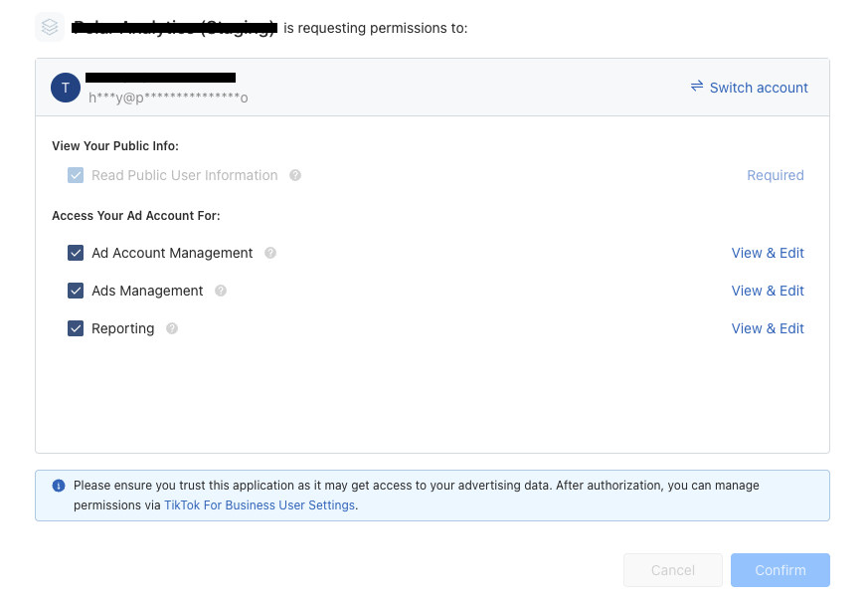Cancel the permission request
This screenshot has width=868, height=601.
tap(672, 570)
